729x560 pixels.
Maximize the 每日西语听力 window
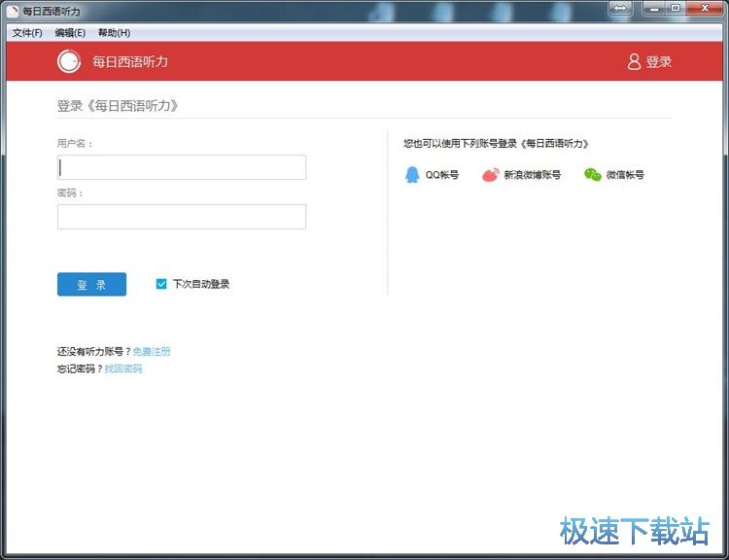pos(676,9)
